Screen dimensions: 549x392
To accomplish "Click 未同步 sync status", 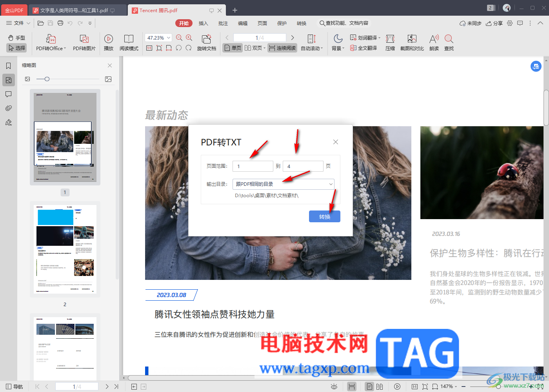I will [x=471, y=23].
